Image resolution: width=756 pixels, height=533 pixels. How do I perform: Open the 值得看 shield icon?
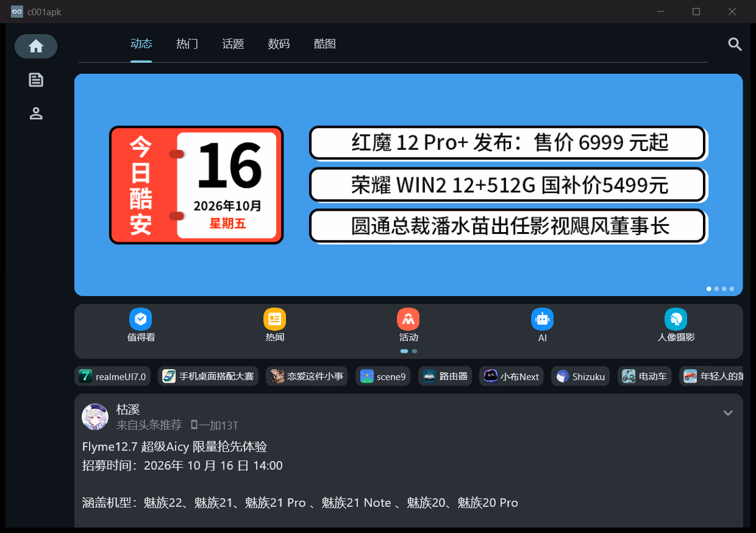click(141, 319)
